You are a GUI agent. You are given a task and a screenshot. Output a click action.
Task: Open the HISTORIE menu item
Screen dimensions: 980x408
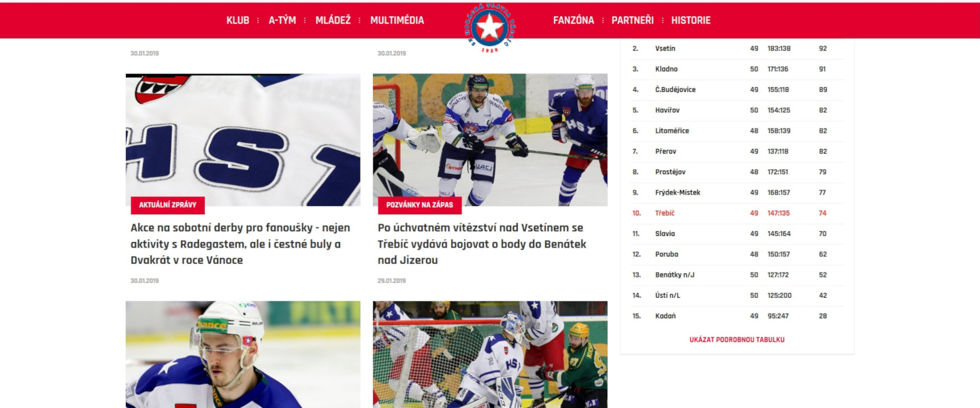(x=691, y=20)
